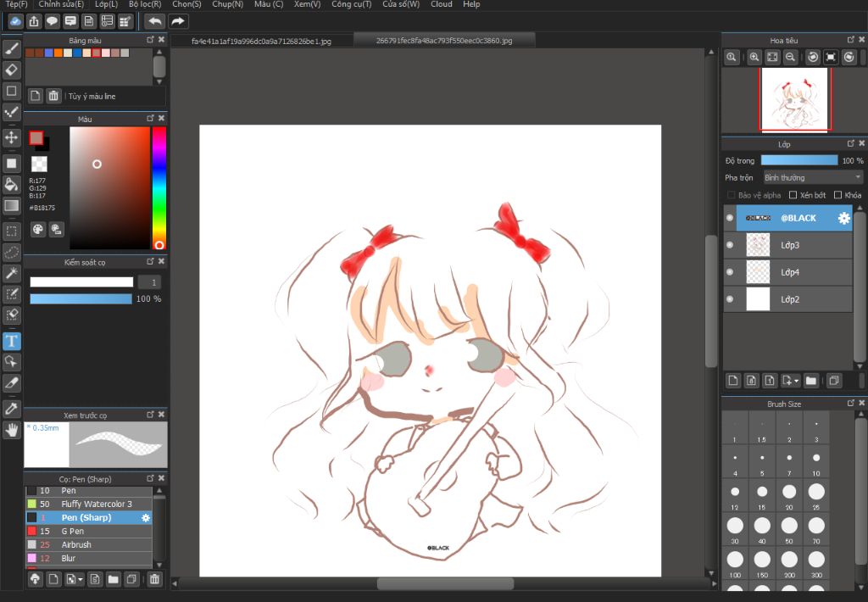The width and height of the screenshot is (868, 602).
Task: Open @BLACK layer settings gear
Action: pyautogui.click(x=843, y=218)
